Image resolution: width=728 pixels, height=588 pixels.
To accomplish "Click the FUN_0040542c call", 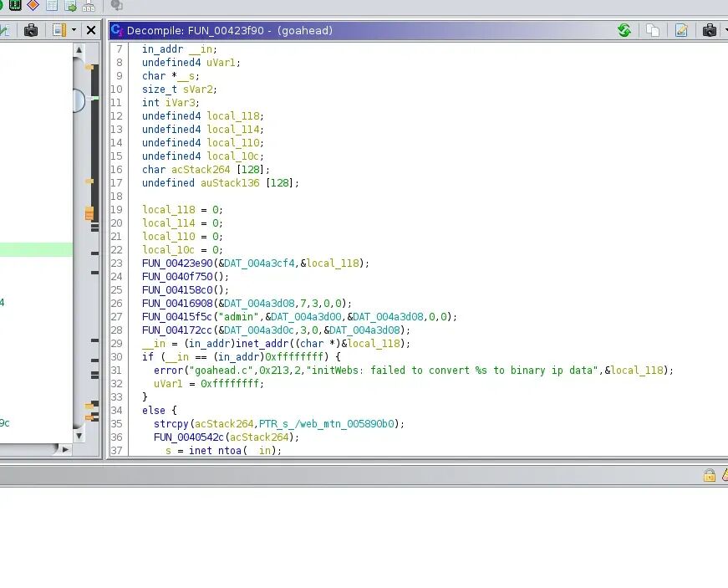I will [189, 437].
